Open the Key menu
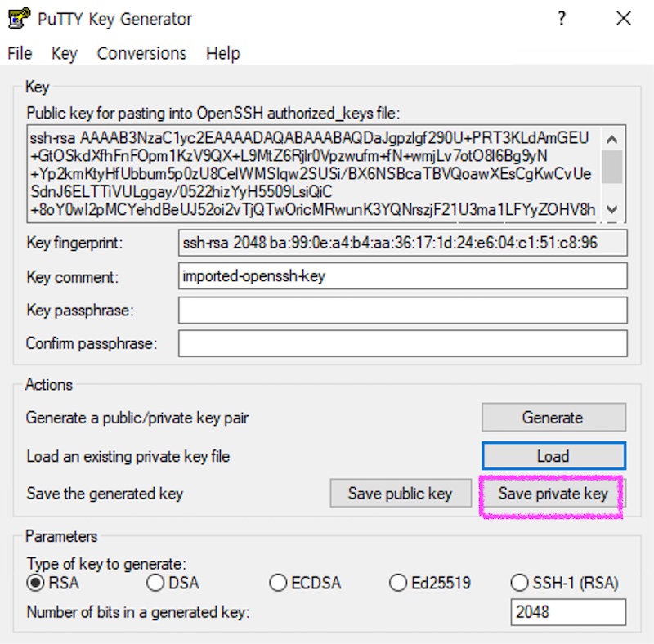 pyautogui.click(x=65, y=53)
